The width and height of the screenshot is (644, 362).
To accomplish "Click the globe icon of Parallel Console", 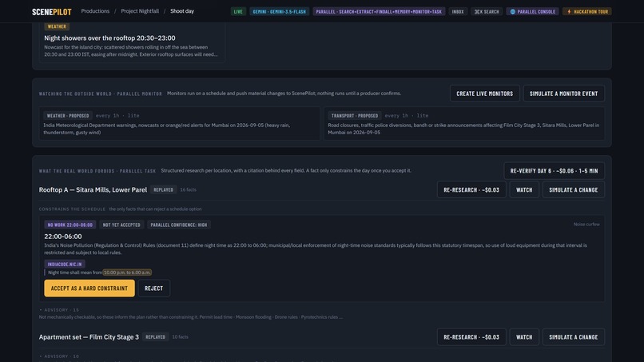I will (x=513, y=11).
